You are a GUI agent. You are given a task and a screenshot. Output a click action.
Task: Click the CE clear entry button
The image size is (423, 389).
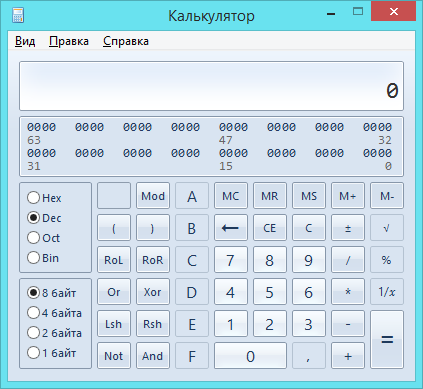click(x=270, y=228)
